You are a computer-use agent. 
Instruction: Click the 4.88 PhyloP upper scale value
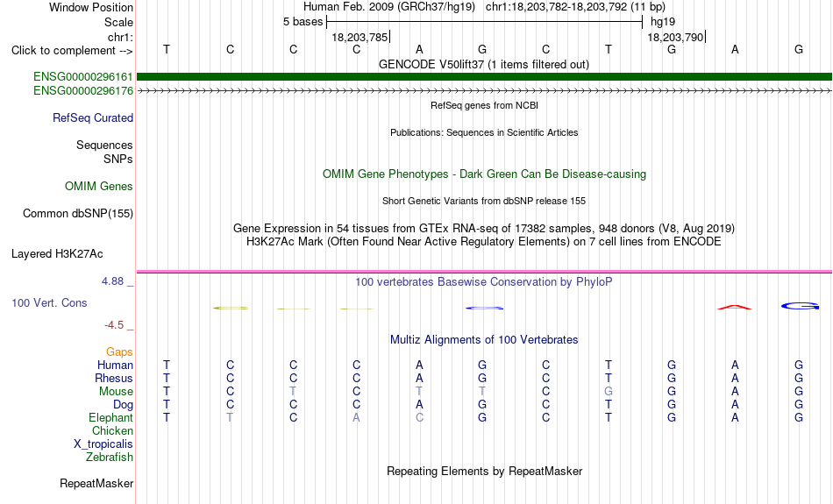pyautogui.click(x=113, y=281)
